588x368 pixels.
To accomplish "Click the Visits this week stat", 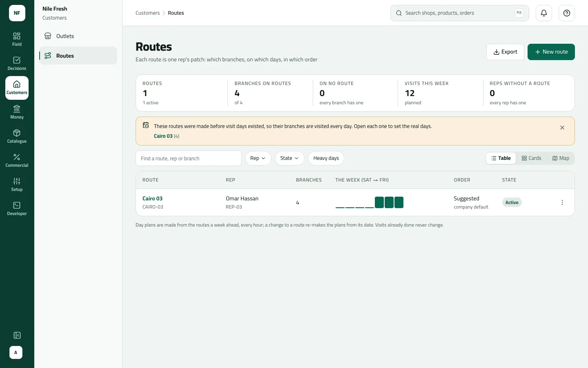I will (x=440, y=93).
